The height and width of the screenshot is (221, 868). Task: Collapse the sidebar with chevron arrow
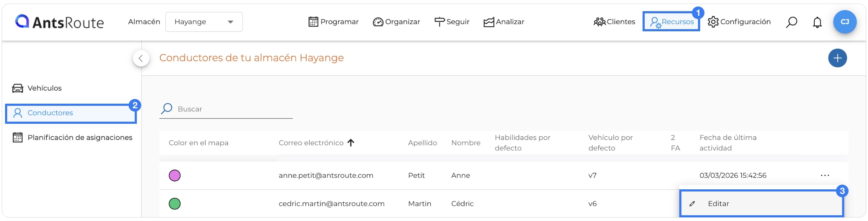pyautogui.click(x=141, y=58)
